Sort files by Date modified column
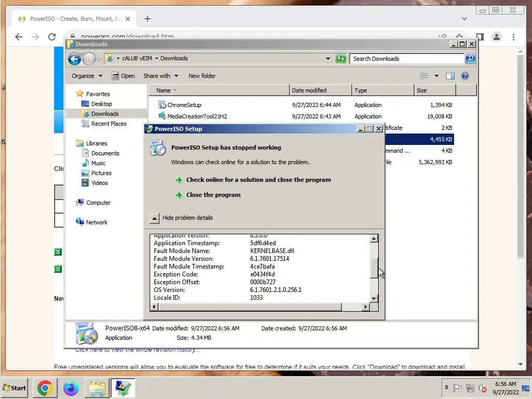This screenshot has width=532, height=399. [321, 90]
